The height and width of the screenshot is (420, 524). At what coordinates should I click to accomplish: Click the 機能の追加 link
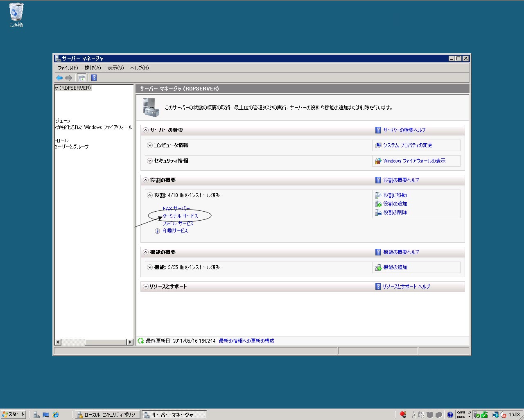395,267
